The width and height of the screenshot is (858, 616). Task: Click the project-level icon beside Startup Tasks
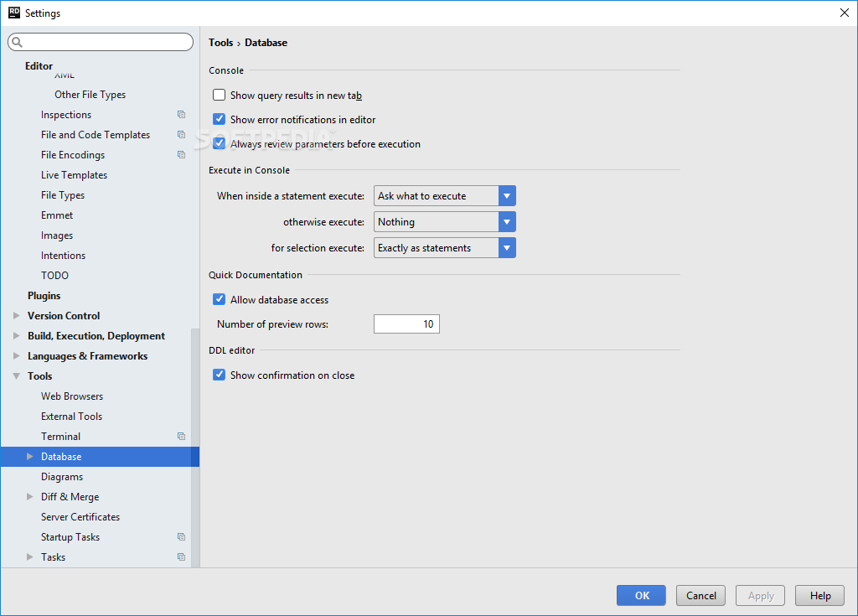181,537
